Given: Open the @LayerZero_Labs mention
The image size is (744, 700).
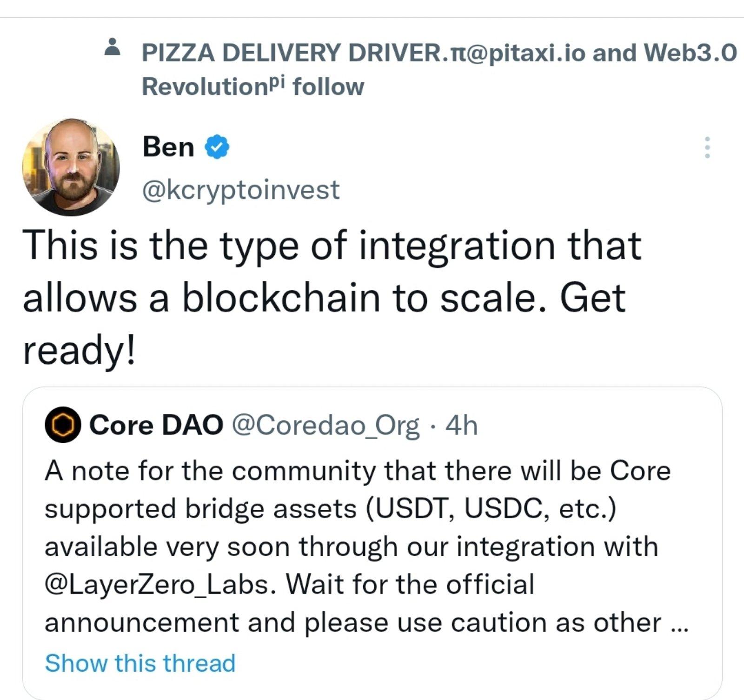Looking at the screenshot, I should pos(157,584).
